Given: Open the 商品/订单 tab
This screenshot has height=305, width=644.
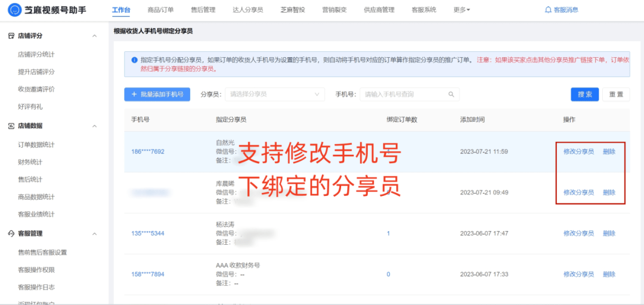Looking at the screenshot, I should click(160, 10).
